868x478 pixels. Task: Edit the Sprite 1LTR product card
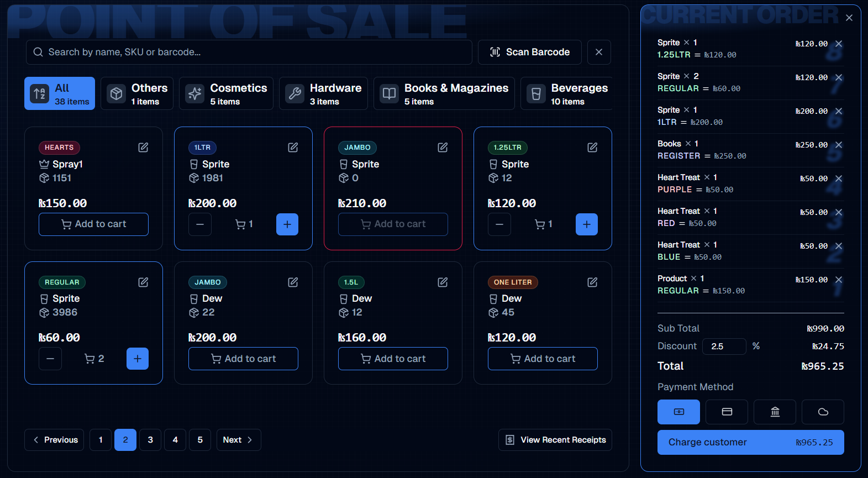[x=293, y=148]
